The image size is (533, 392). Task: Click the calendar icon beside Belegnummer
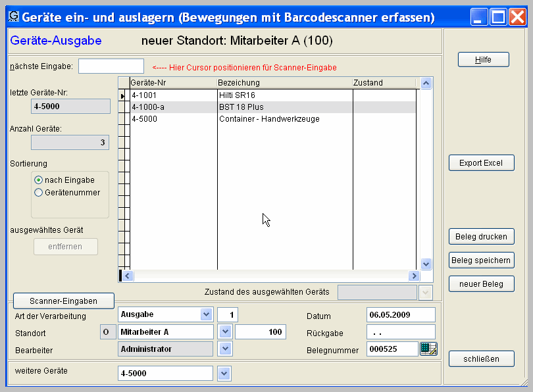tap(428, 349)
